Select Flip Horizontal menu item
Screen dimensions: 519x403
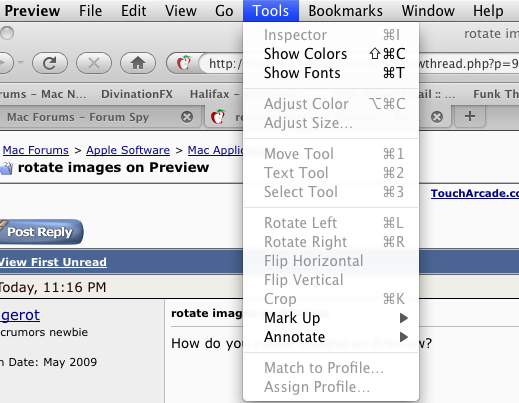click(331, 261)
